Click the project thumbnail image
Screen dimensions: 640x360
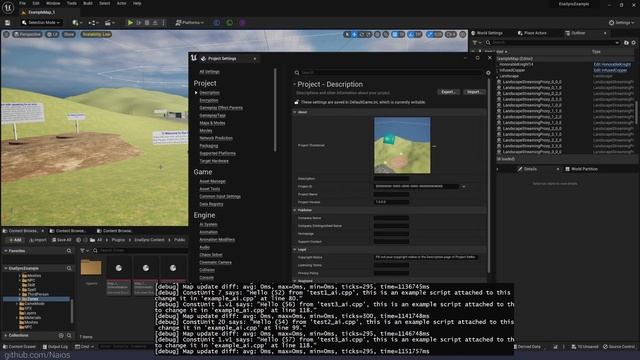[x=402, y=145]
